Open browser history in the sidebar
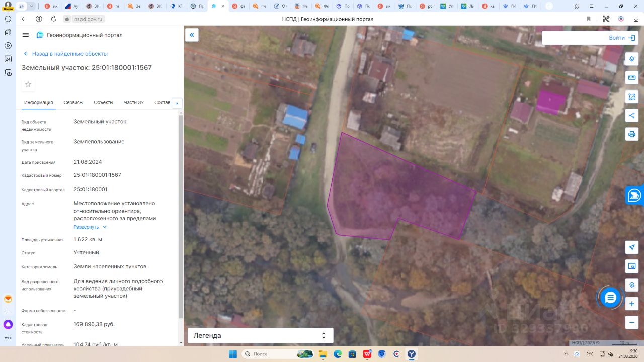Viewport: 644px width, 362px height. tap(8, 19)
